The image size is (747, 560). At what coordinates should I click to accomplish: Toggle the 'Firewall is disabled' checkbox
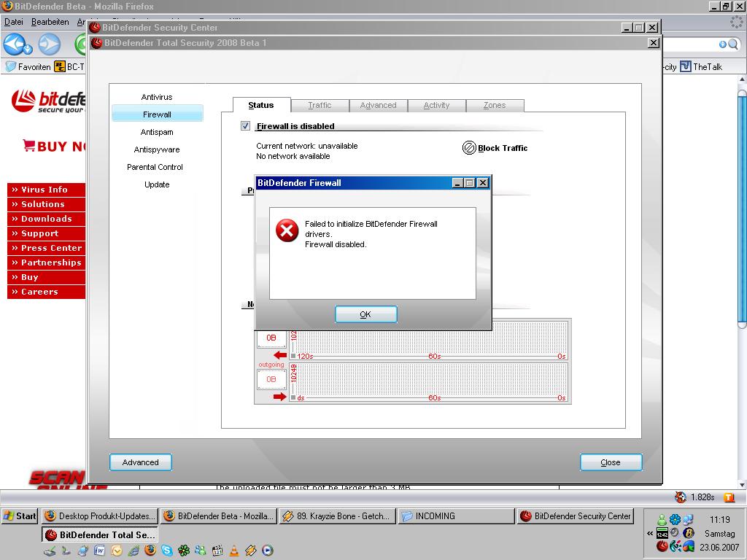(x=245, y=125)
